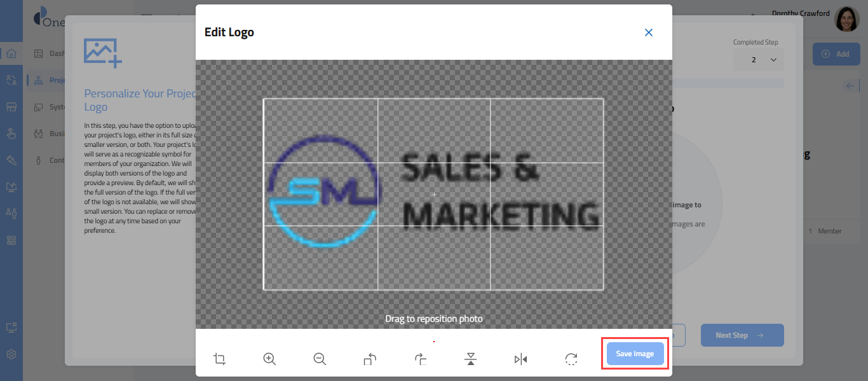Viewport: 868px width, 381px height.
Task: Flip the image horizontally
Action: [520, 359]
